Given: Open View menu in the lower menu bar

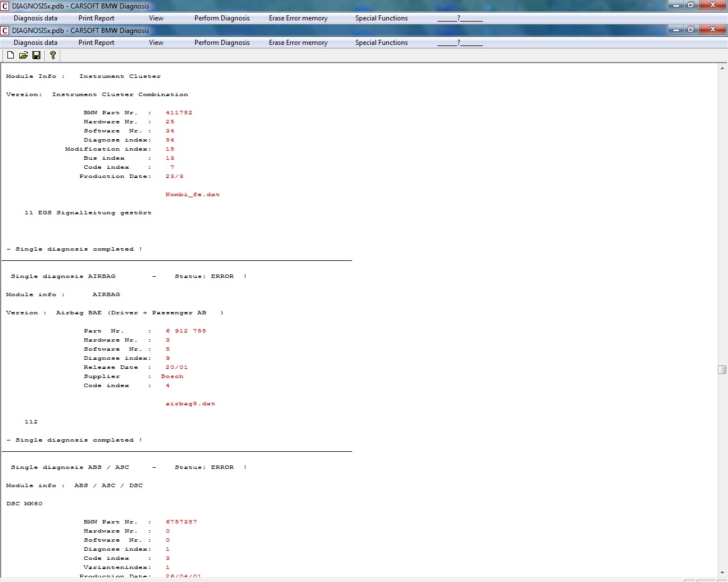Looking at the screenshot, I should pos(156,43).
